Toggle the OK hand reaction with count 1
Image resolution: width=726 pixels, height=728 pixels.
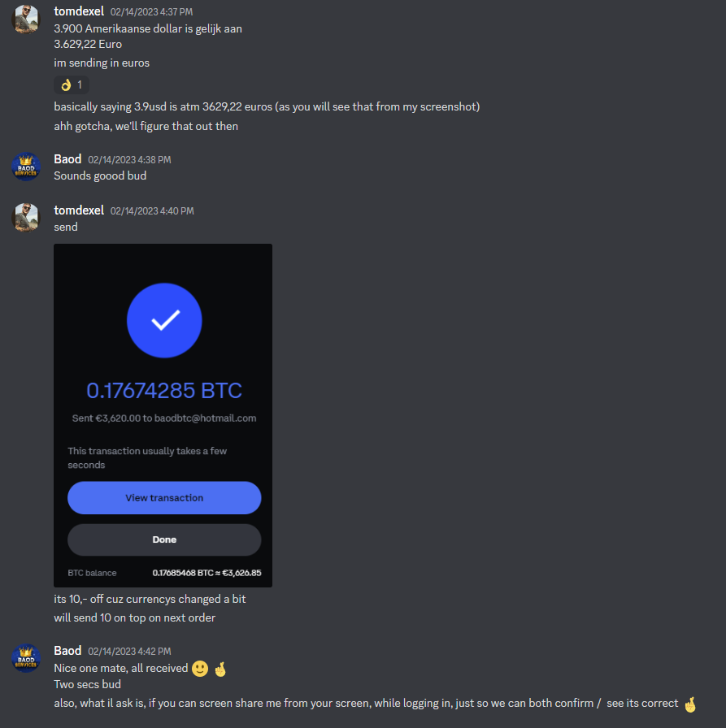[x=72, y=85]
